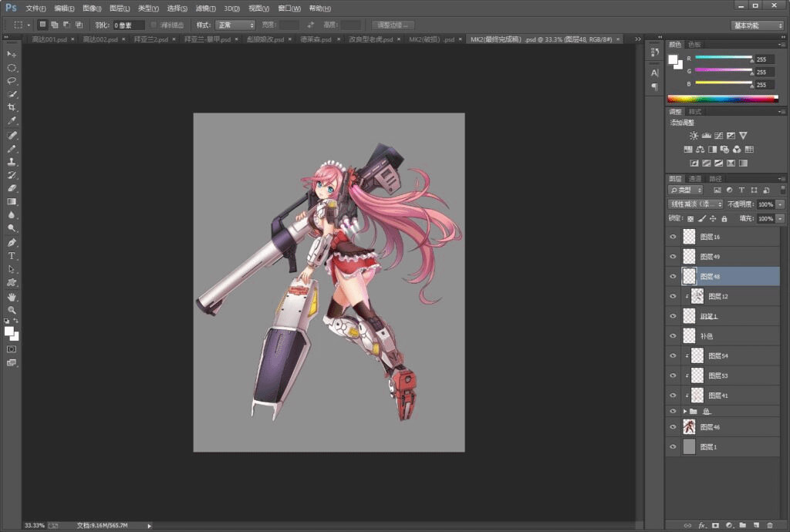The width and height of the screenshot is (790, 532).
Task: Toggle visibility of layer 图层 48
Action: 673,276
